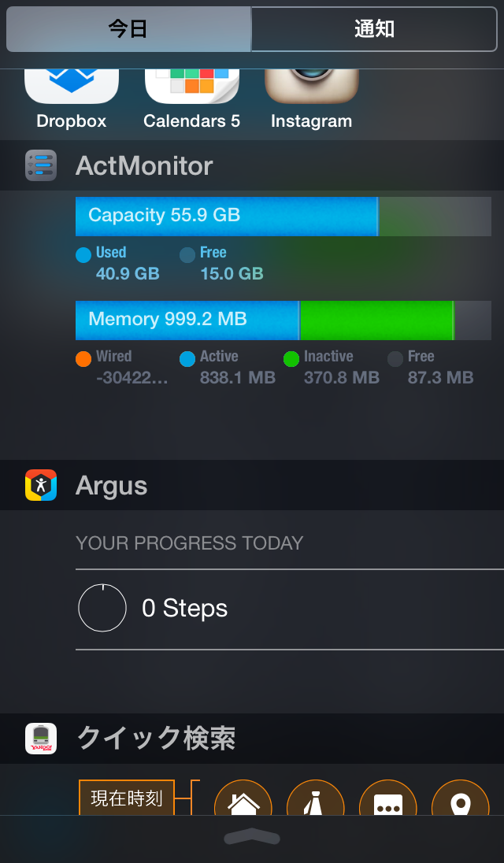Switch to the 通知 tab

[x=374, y=29]
